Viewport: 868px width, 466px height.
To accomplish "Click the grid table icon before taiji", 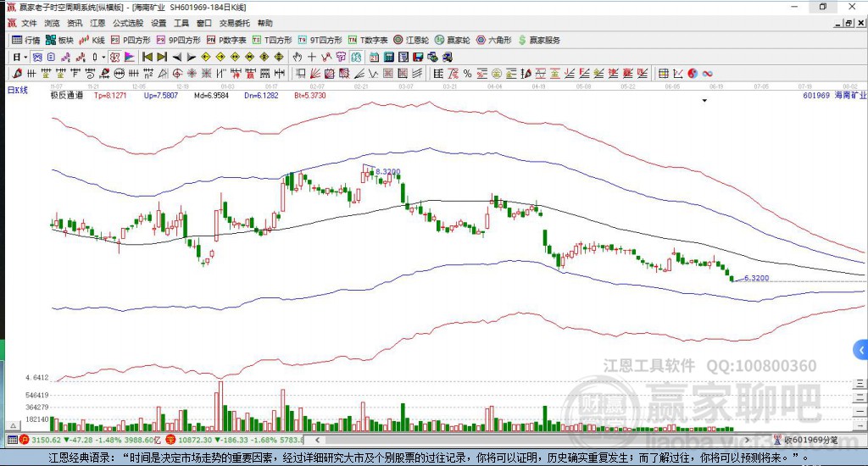I will [663, 74].
